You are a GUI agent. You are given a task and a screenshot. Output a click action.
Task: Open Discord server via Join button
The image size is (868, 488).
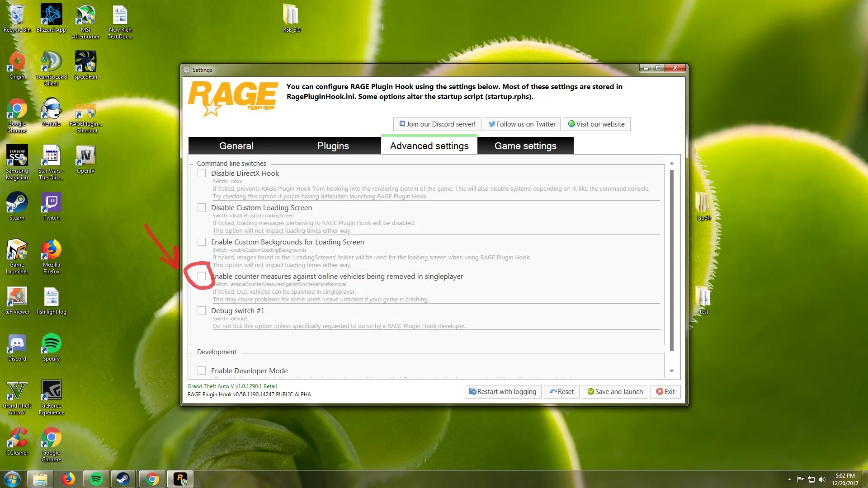(x=437, y=123)
